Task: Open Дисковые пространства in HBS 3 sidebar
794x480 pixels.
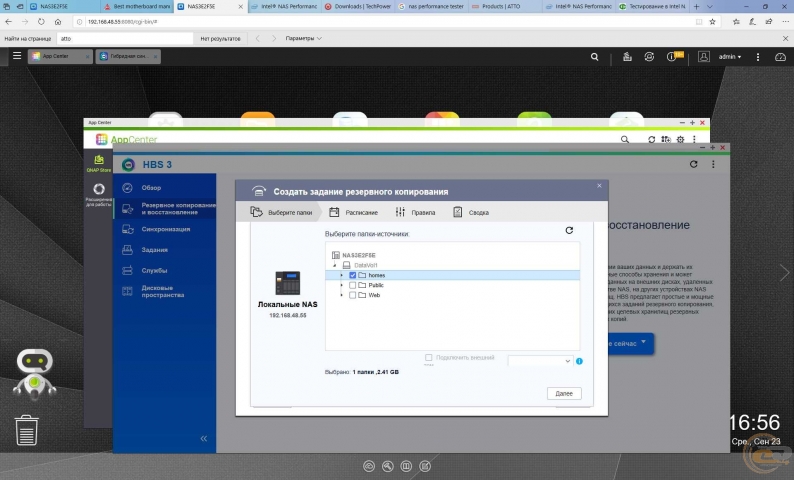Action: click(165, 291)
